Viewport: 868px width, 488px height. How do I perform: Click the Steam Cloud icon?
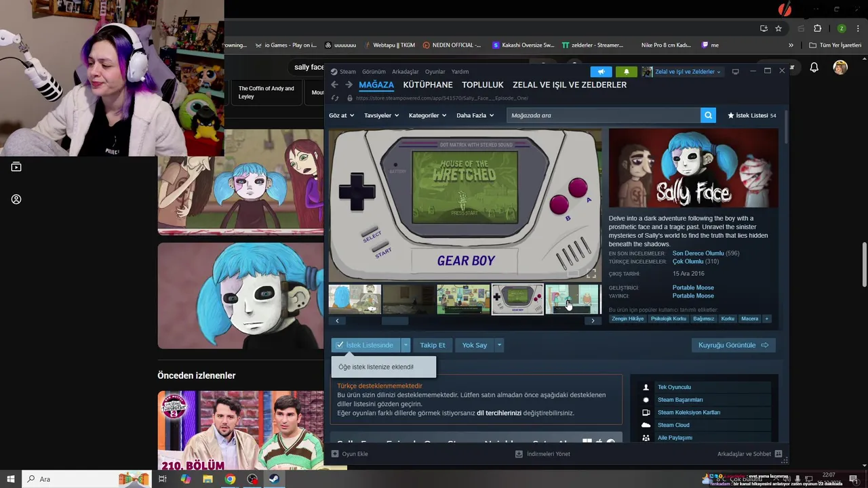[646, 425]
